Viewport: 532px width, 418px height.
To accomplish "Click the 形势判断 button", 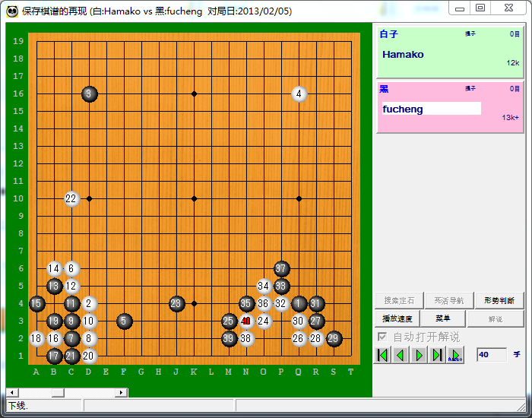I will pyautogui.click(x=499, y=300).
